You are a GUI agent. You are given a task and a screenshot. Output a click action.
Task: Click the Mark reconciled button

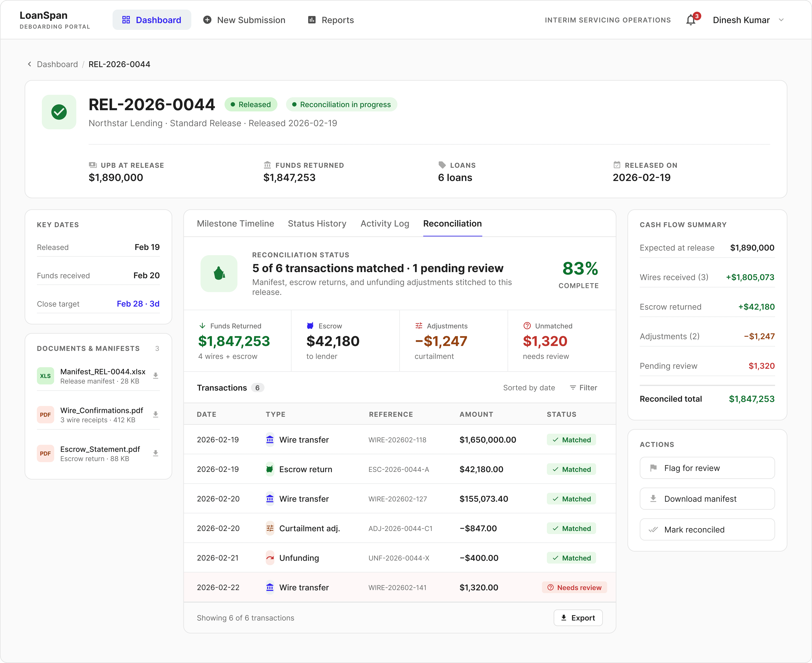click(x=707, y=529)
